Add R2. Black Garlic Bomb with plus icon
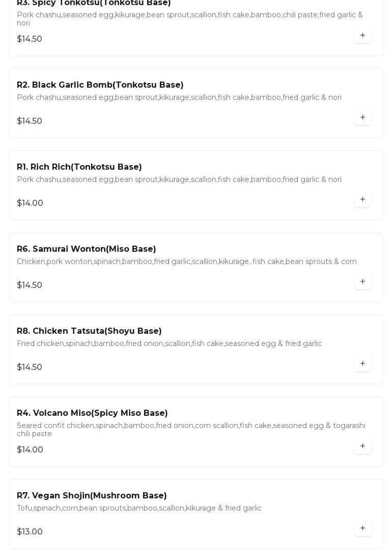The height and width of the screenshot is (558, 392). 362,118
